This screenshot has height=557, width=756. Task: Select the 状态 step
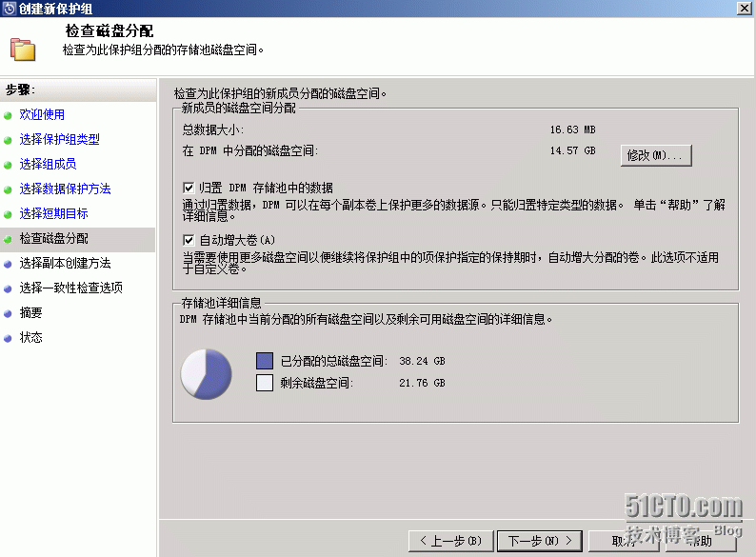click(30, 338)
